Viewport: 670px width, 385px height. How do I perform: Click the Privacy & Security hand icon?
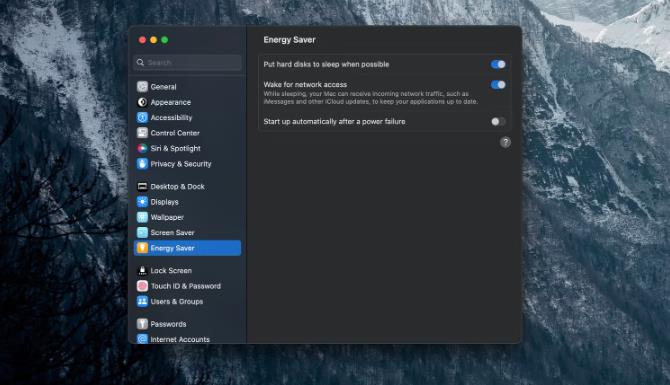142,164
